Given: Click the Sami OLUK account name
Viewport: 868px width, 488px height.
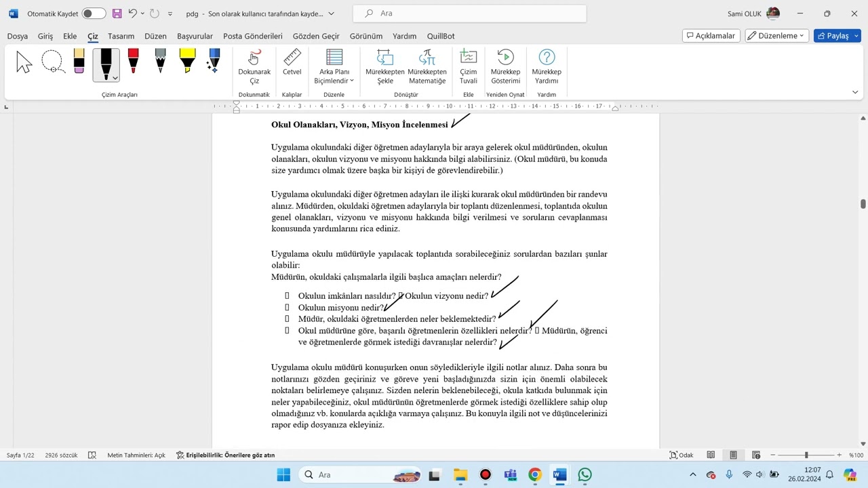Looking at the screenshot, I should [744, 14].
